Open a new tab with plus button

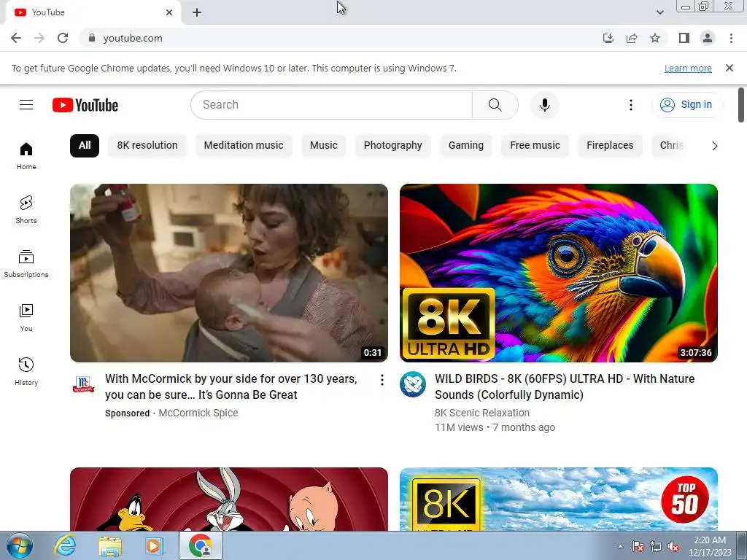[197, 12]
